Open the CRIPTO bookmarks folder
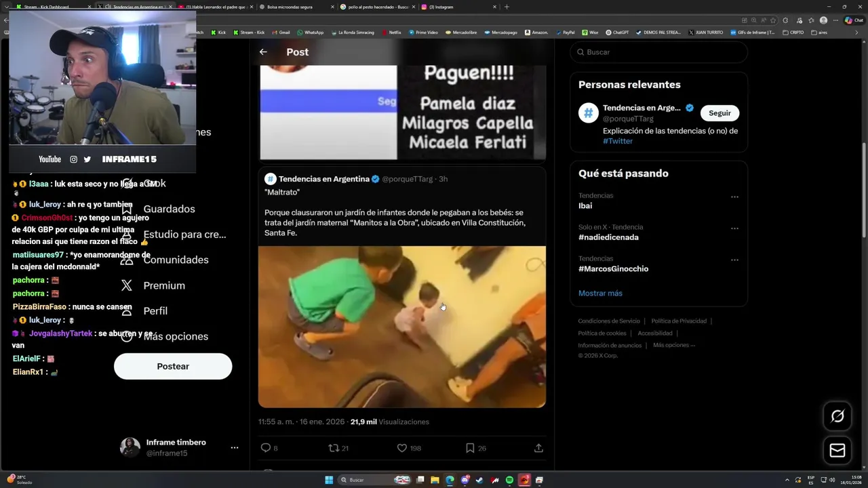The image size is (868, 488). click(793, 33)
